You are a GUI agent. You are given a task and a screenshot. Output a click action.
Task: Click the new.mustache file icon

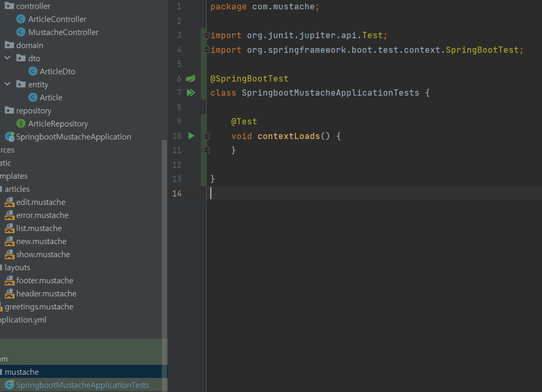(x=9, y=241)
